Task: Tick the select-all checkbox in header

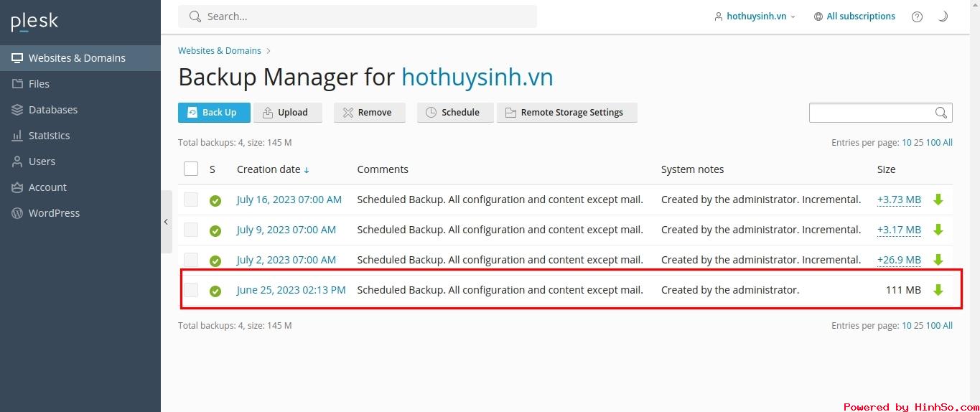Action: click(191, 169)
